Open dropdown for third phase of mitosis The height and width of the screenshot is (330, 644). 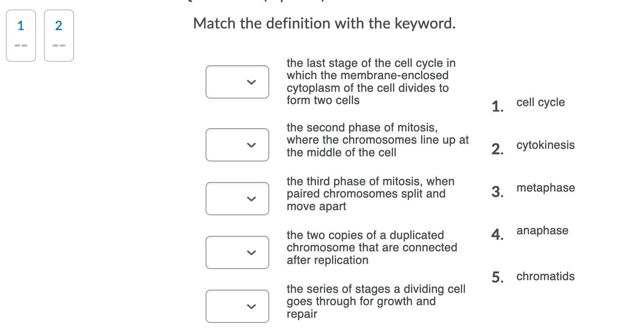(x=237, y=199)
